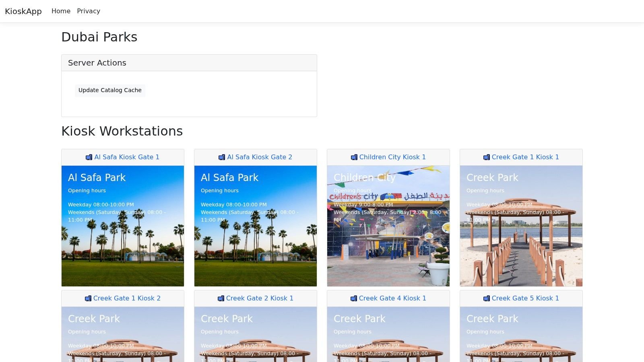Viewport: 644px width, 362px height.
Task: Click the kiosk icon beside Creek Gate 1 Kiosk 1
Action: click(487, 157)
